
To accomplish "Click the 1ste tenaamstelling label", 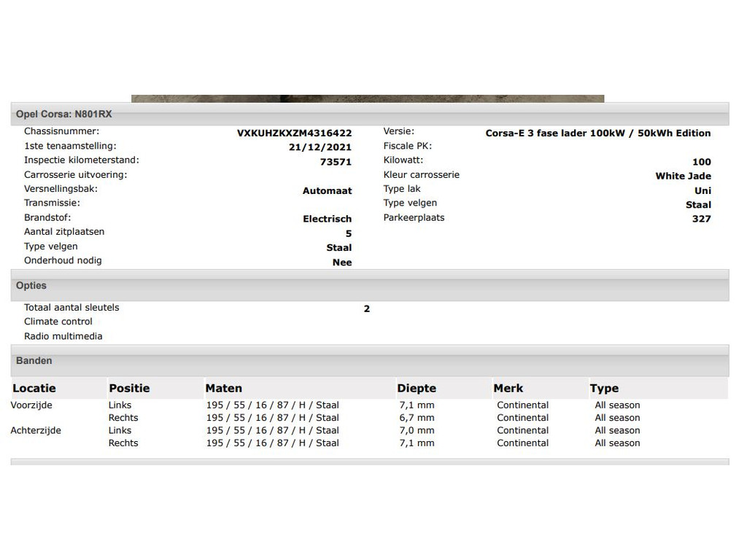I will [70, 146].
